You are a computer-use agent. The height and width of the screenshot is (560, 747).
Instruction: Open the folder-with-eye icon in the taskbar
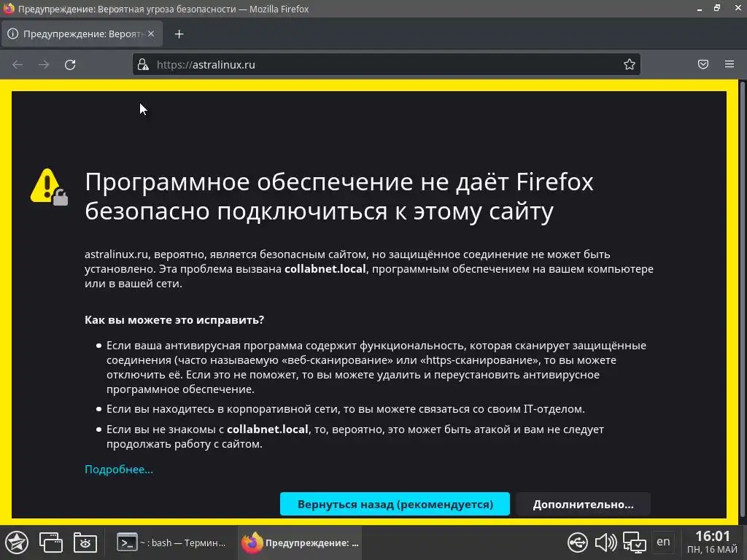point(85,542)
